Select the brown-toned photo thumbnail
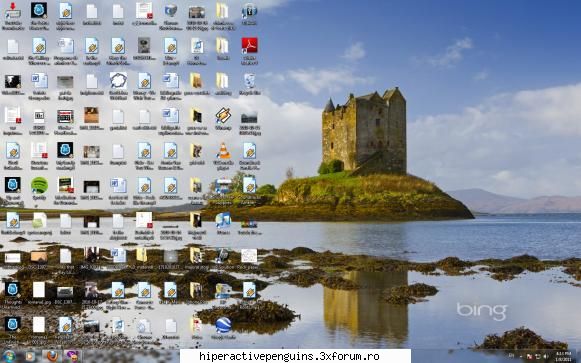Screen dimensions: 581x363 (x=91, y=115)
